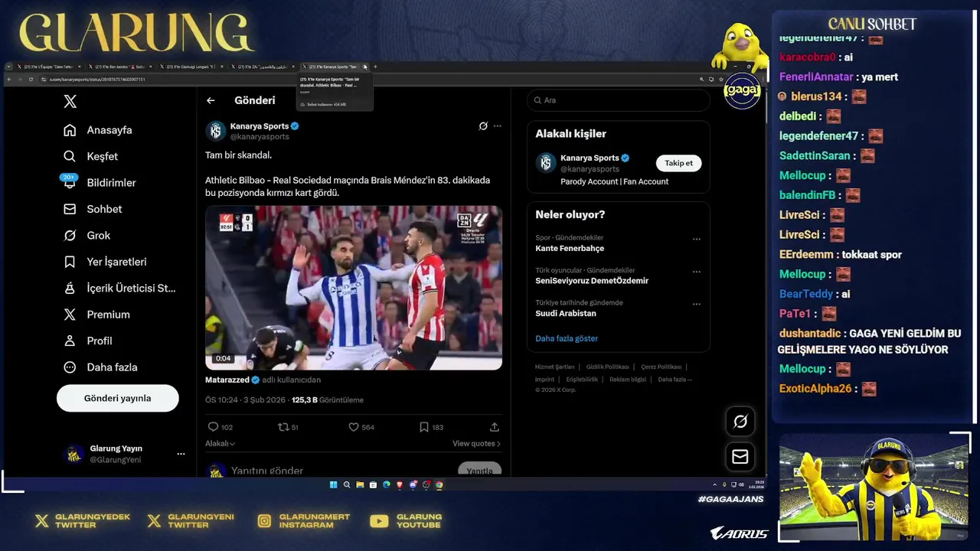This screenshot has height=551, width=980.
Task: Open Bildirimler notifications
Action: (x=100, y=183)
